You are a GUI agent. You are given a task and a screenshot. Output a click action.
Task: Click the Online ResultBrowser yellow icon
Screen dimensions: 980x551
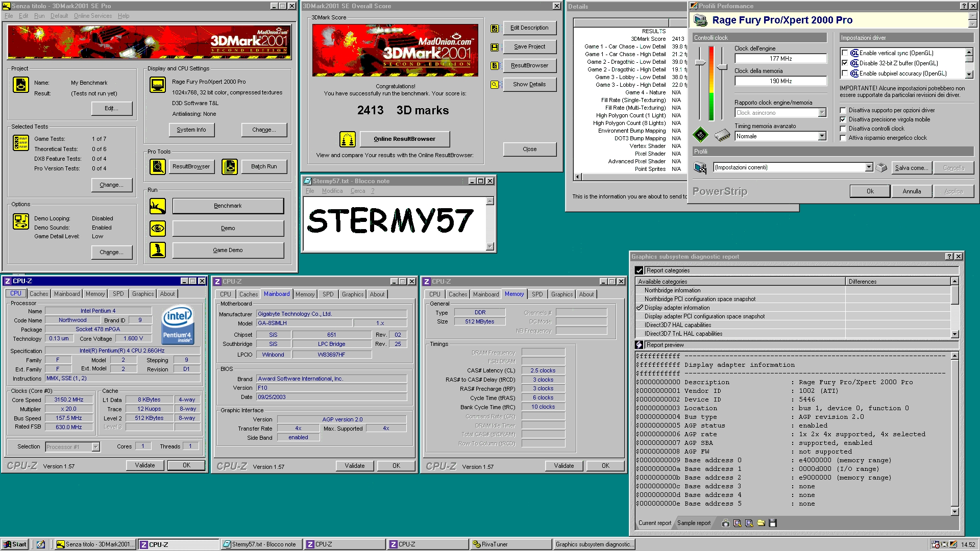coord(348,139)
